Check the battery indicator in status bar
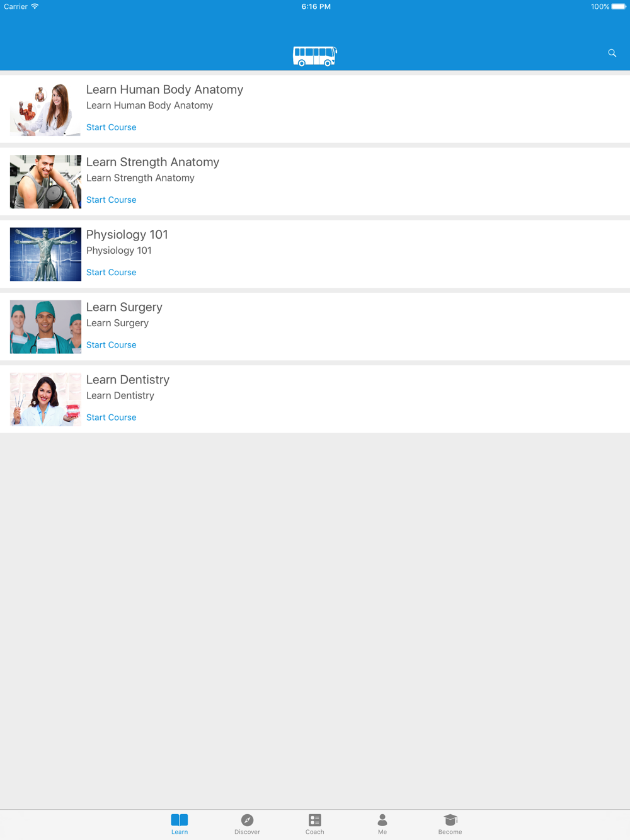The width and height of the screenshot is (630, 840). [619, 6]
